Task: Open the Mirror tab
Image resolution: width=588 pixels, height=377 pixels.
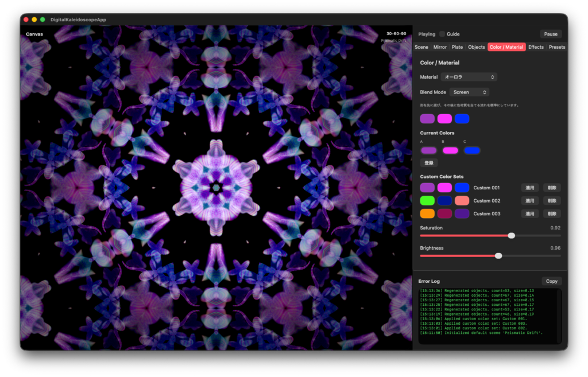Action: (440, 47)
